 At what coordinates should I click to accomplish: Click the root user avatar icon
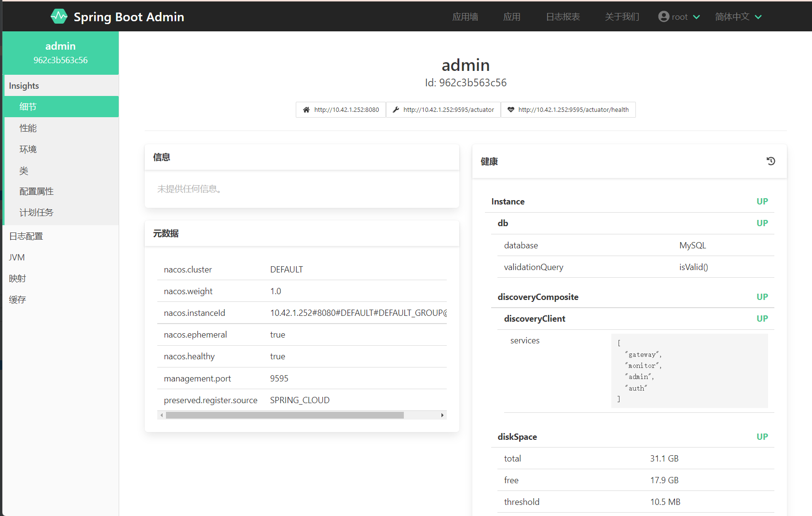(664, 16)
